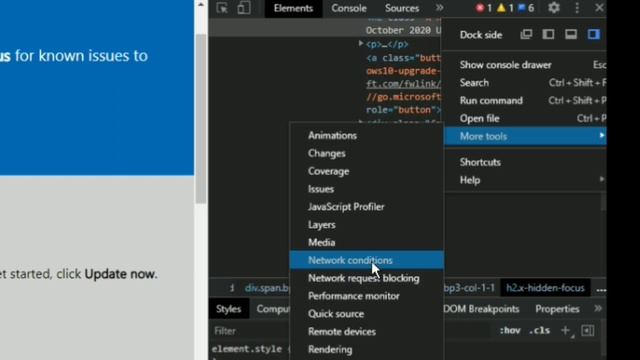
Task: Expand the collapsed <p> element node
Action: (x=361, y=43)
